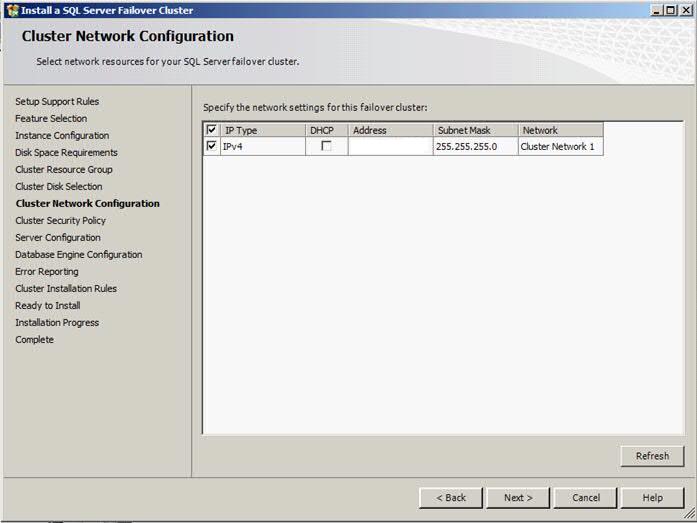Screen dimensions: 697x523
Task: Toggle the header select-all checkbox
Action: tap(212, 130)
